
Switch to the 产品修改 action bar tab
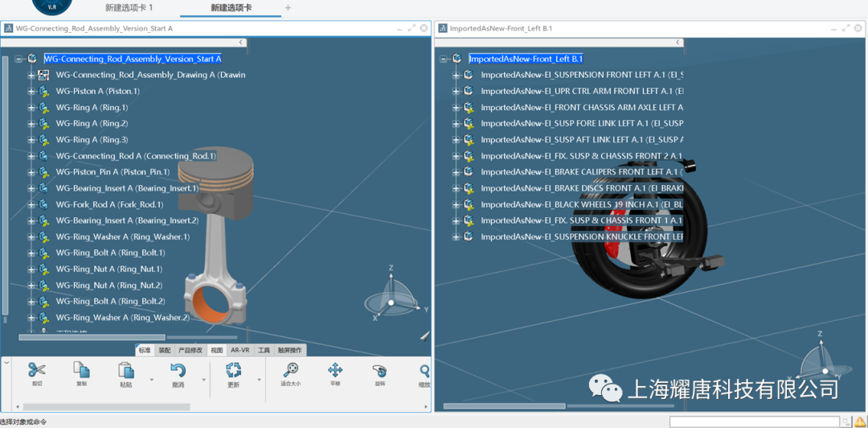tap(191, 351)
